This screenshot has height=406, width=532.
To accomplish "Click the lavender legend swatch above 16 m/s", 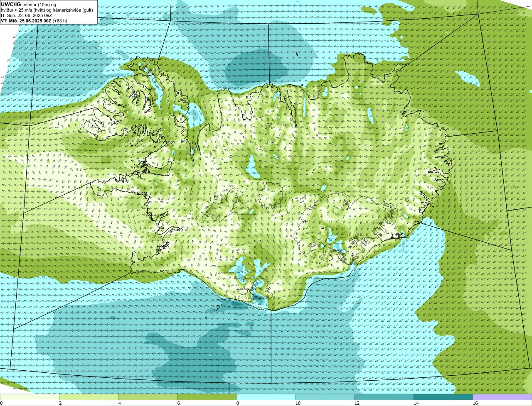I will pyautogui.click(x=502, y=397).
